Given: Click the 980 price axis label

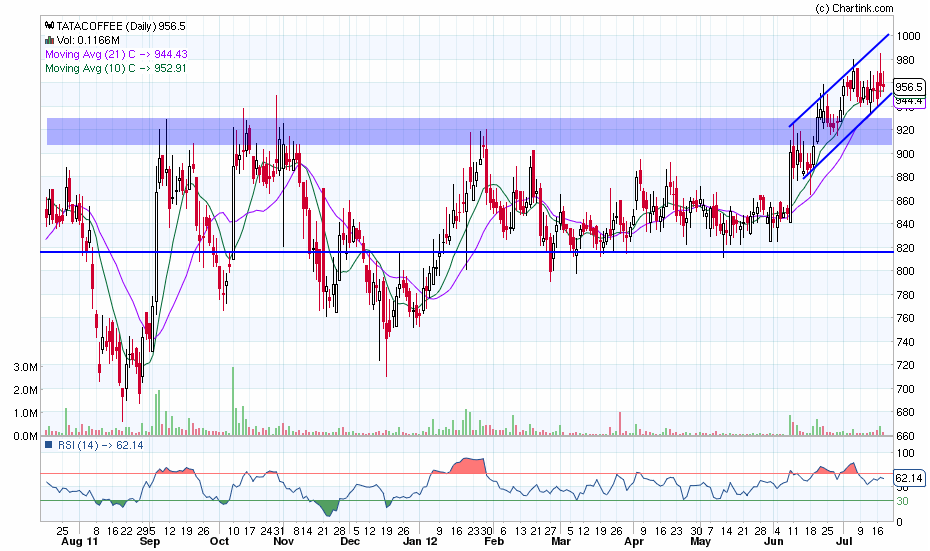Looking at the screenshot, I should click(905, 60).
